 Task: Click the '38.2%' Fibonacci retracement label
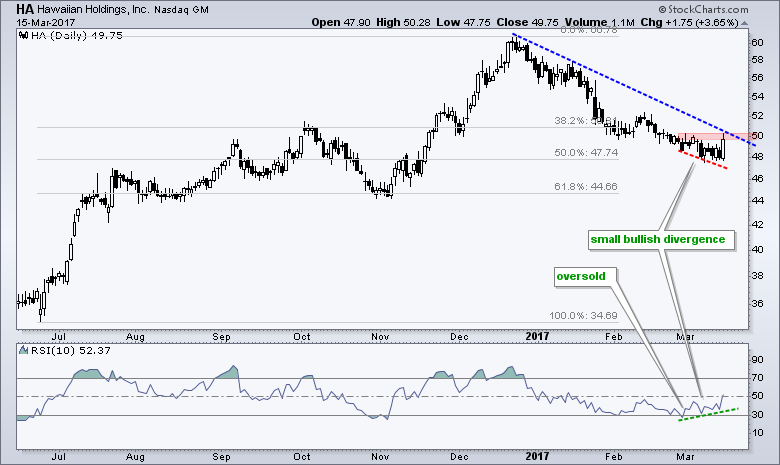click(x=586, y=121)
